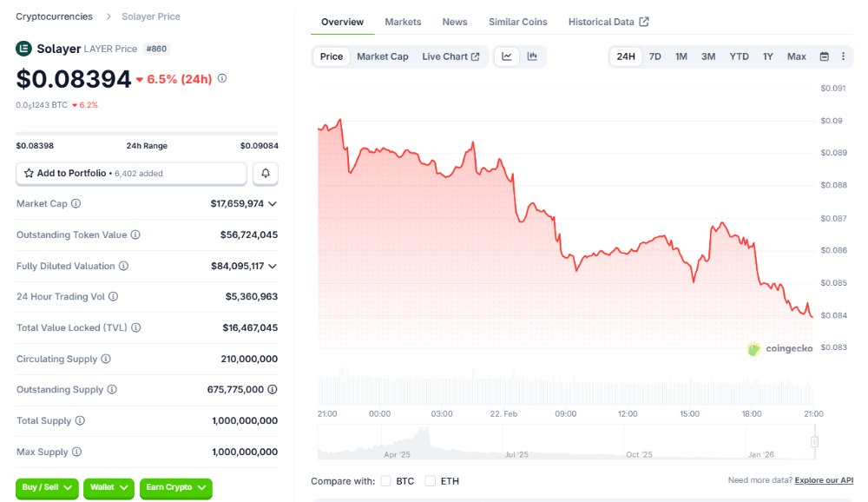This screenshot has height=502, width=868.
Task: Enable the BTC compare checkbox
Action: click(x=385, y=480)
